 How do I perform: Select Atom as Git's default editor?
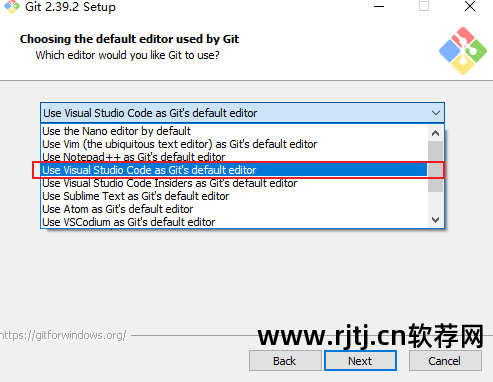(234, 209)
